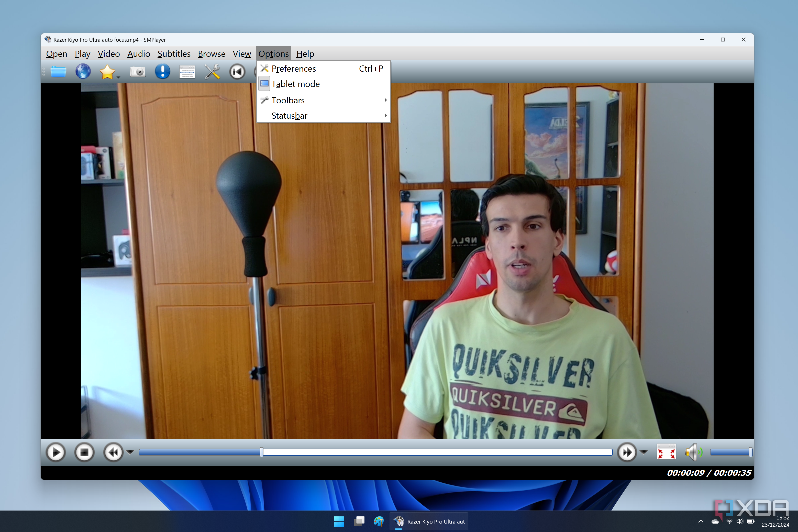Show hidden tray icons chevron
798x532 pixels.
click(x=701, y=521)
